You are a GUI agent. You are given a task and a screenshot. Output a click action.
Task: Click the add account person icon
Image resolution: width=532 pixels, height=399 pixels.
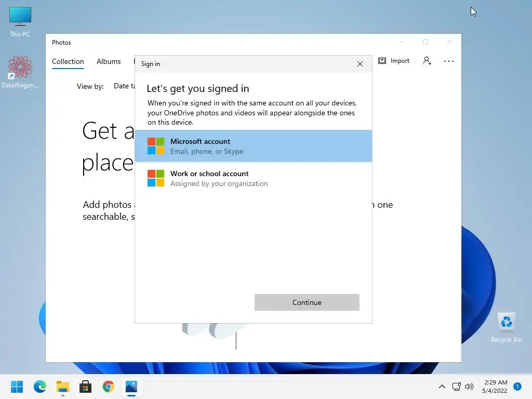point(427,61)
